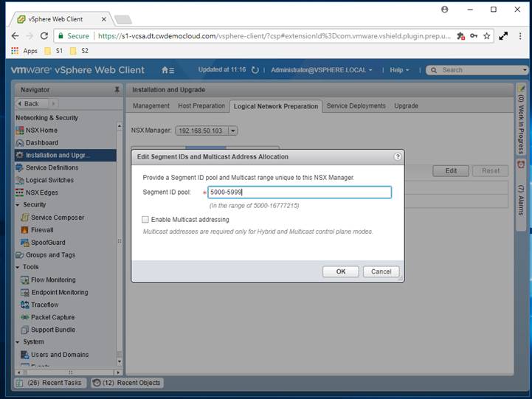Click the Secure site info indicator
The image size is (532, 399).
74,36
